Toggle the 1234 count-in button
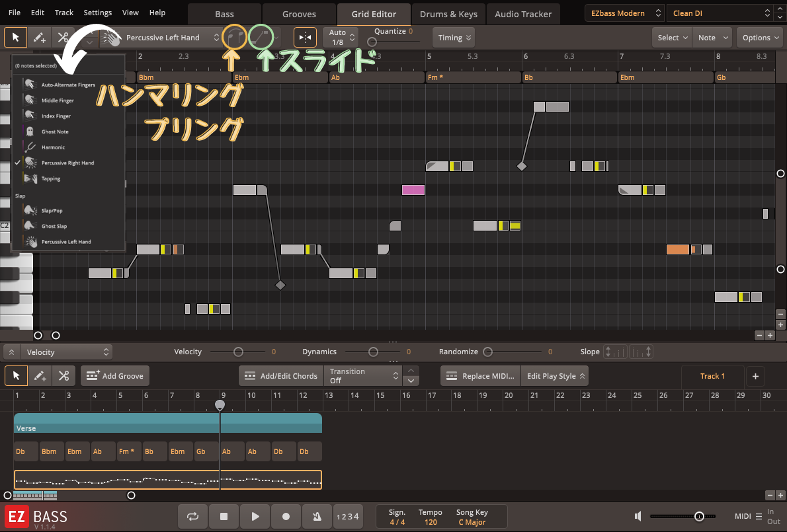This screenshot has width=787, height=532. point(348,516)
